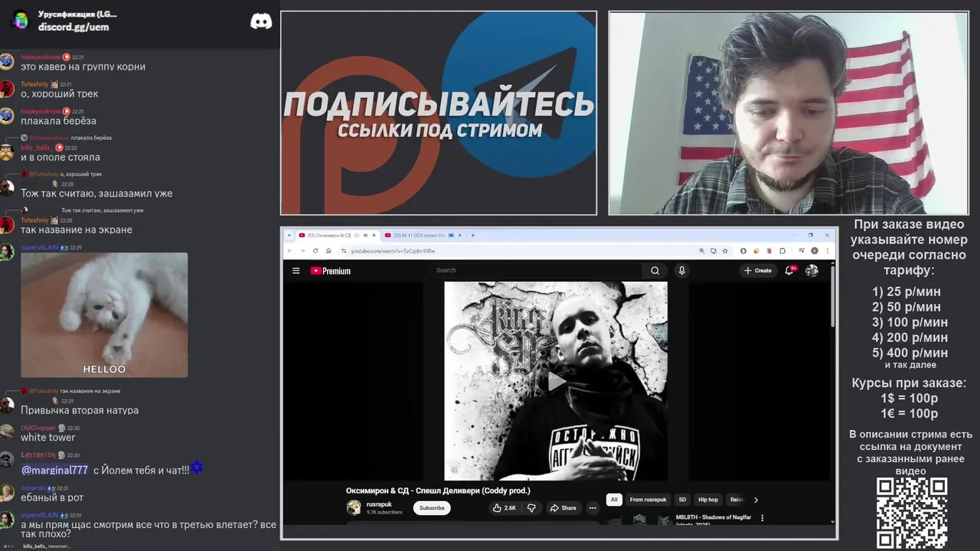Go forward in the browser
Image resolution: width=980 pixels, height=551 pixels.
tap(302, 251)
